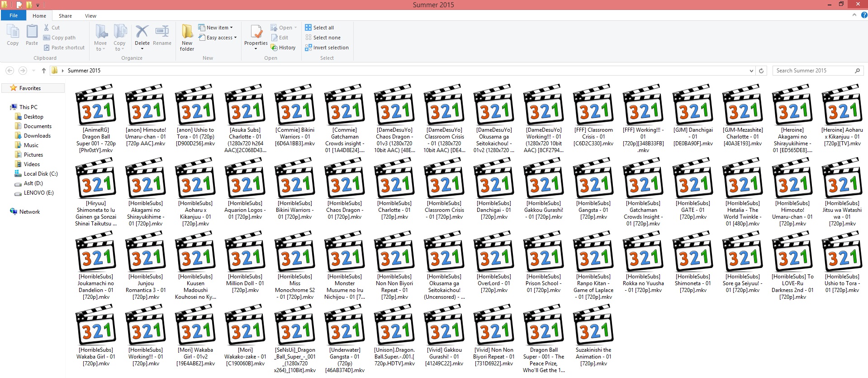Select [Hiryuu] Shimoneta file
868x378 pixels.
click(96, 192)
